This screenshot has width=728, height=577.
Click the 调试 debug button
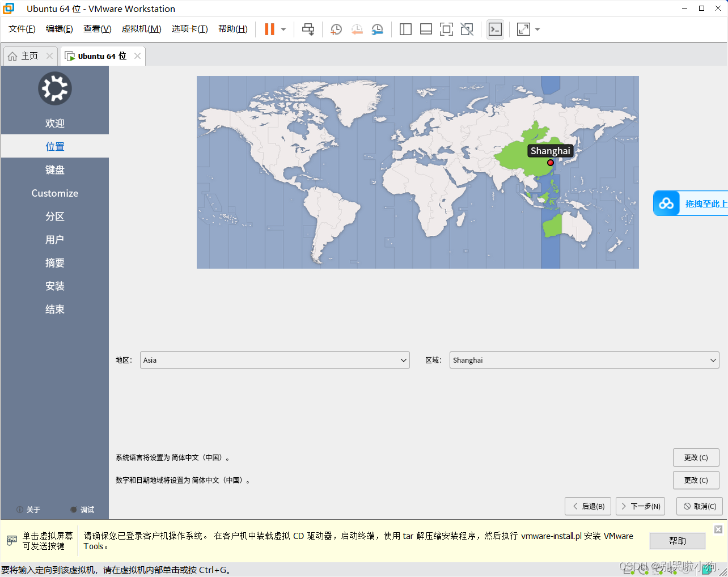[x=82, y=510]
